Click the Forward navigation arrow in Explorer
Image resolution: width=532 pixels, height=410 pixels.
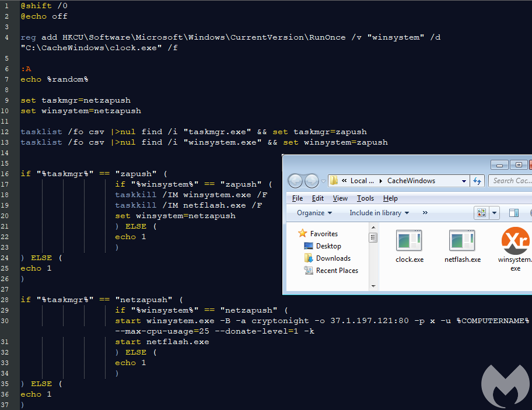coord(311,181)
